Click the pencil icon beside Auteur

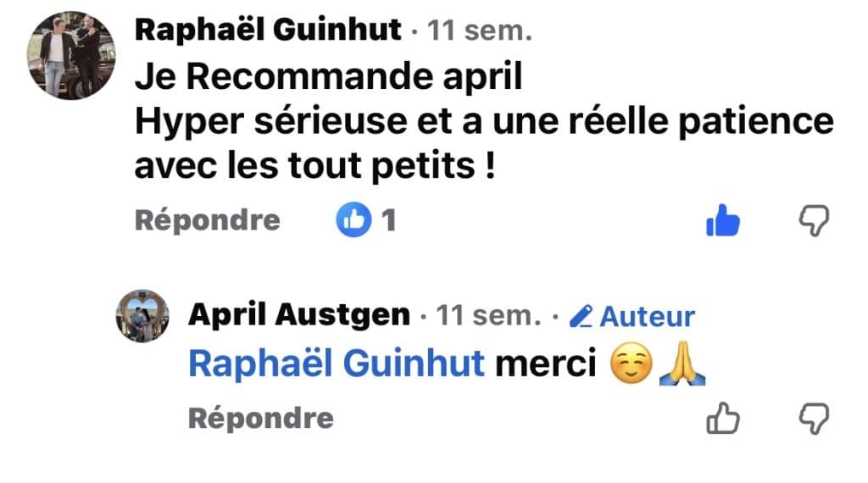[581, 317]
